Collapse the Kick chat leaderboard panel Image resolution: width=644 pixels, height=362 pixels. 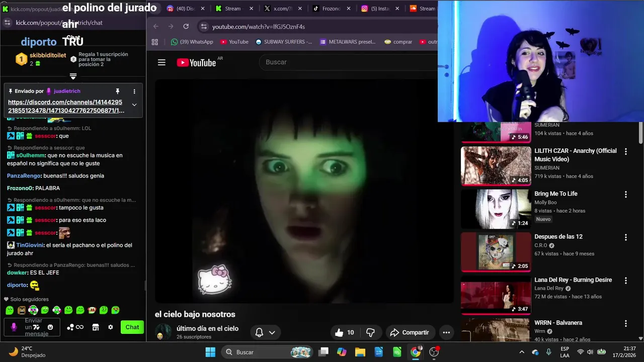(x=73, y=76)
